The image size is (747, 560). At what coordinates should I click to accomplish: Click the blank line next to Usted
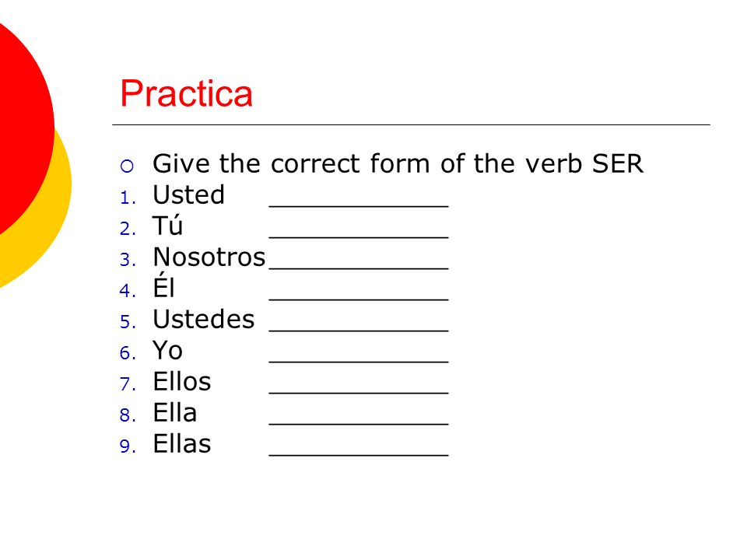click(359, 205)
